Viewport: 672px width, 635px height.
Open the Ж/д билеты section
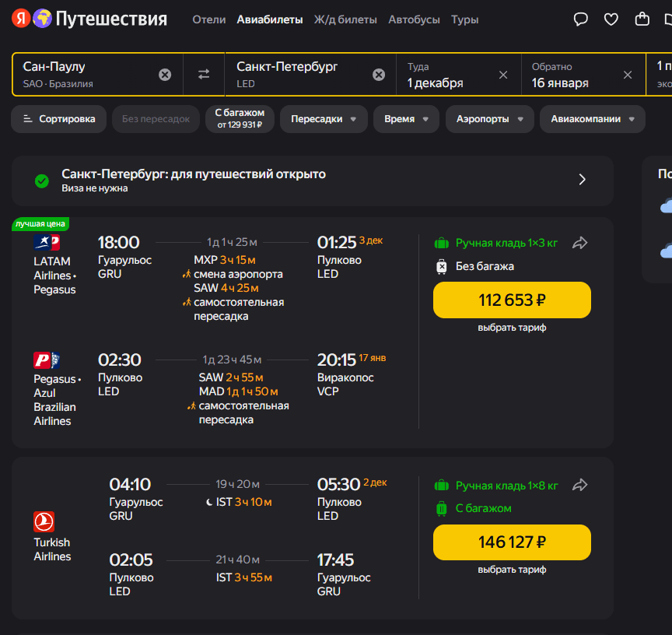point(346,19)
